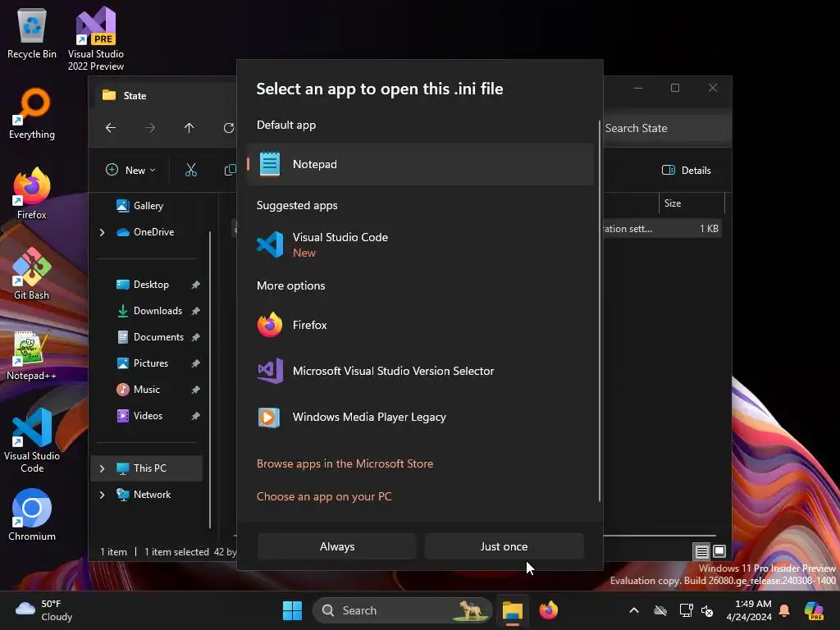Click the Search State input field
The width and height of the screenshot is (840, 630).
pyautogui.click(x=666, y=128)
